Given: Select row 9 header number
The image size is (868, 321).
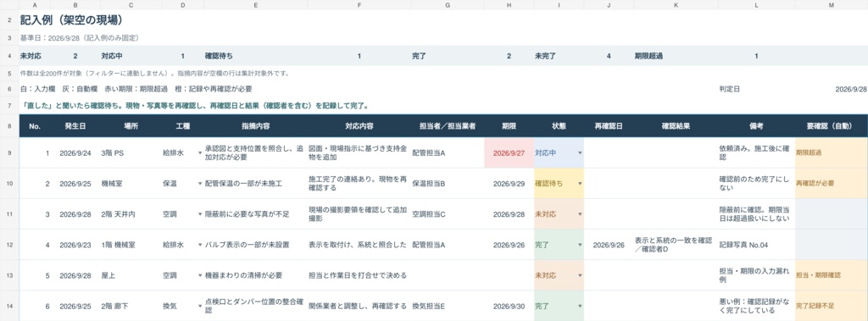Looking at the screenshot, I should pos(9,152).
